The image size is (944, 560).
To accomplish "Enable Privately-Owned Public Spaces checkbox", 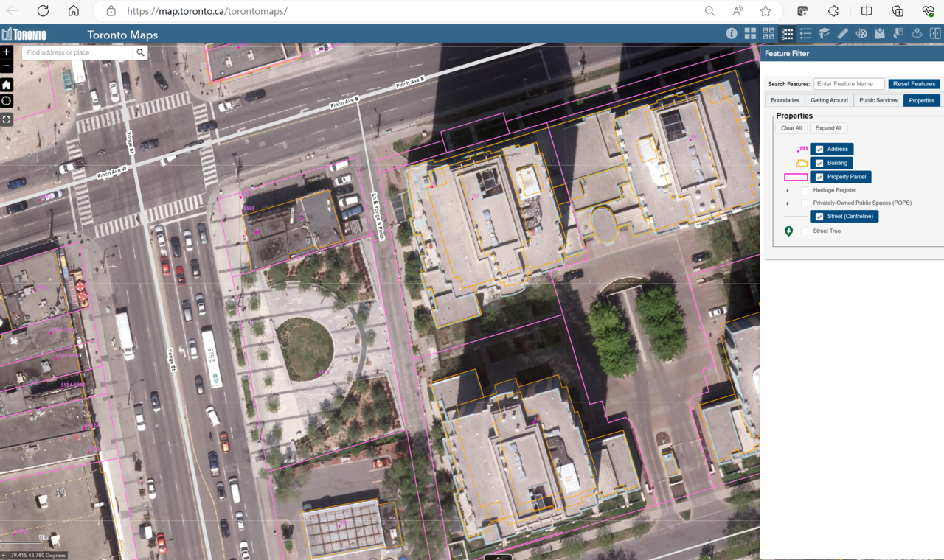I will 805,203.
